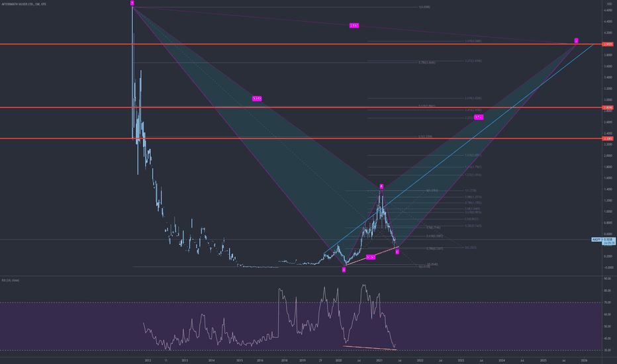Click the 2016 label on the time axis
This screenshot has width=617, height=364.
[260, 361]
